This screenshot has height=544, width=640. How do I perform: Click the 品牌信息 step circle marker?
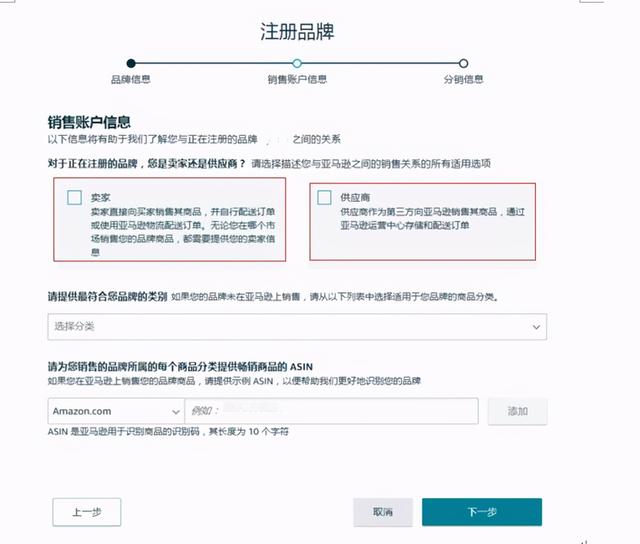pos(131,63)
